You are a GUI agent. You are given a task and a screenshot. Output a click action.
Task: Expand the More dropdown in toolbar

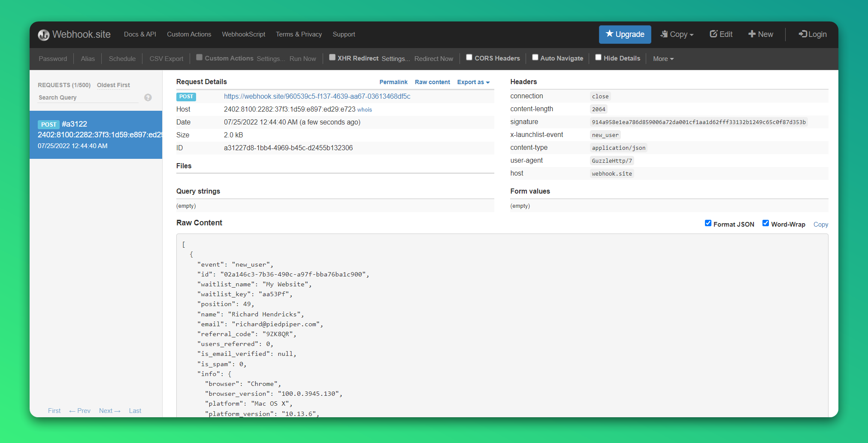663,59
